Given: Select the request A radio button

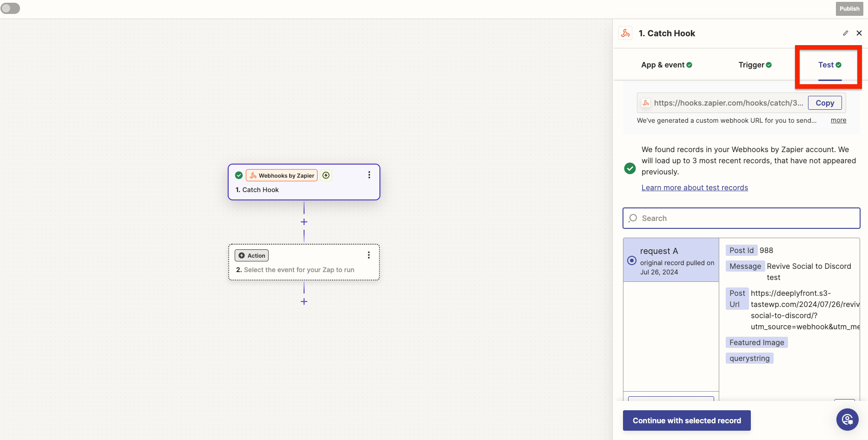Looking at the screenshot, I should pos(632,260).
